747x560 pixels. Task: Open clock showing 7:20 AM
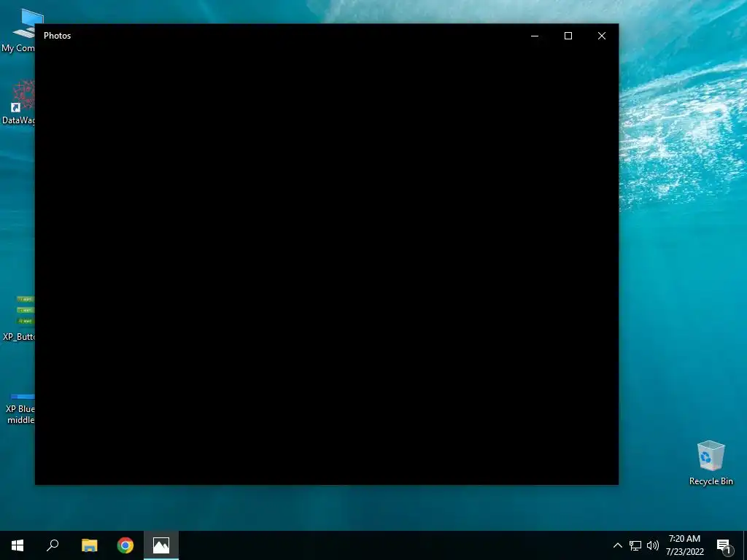(684, 545)
